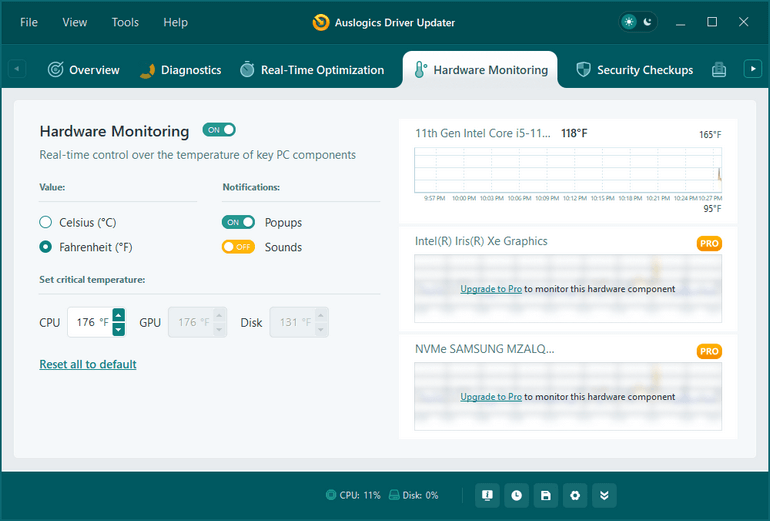Screen dimensions: 770x521
Task: Expand the double chevron down icon
Action: [605, 495]
